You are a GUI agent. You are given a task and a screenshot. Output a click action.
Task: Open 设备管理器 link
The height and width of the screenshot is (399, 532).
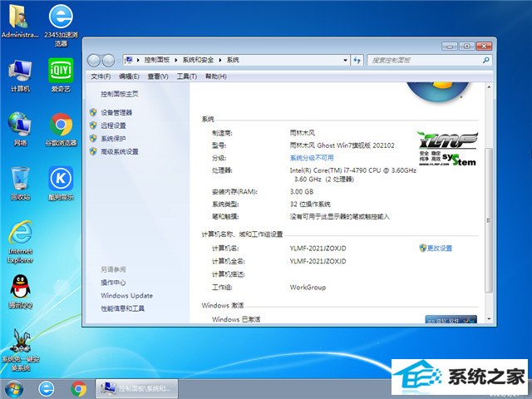pyautogui.click(x=116, y=112)
